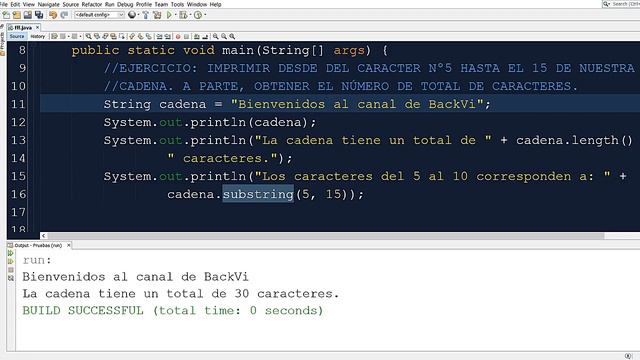
Task: Click the Shift Line Right icon
Action: 167,36
